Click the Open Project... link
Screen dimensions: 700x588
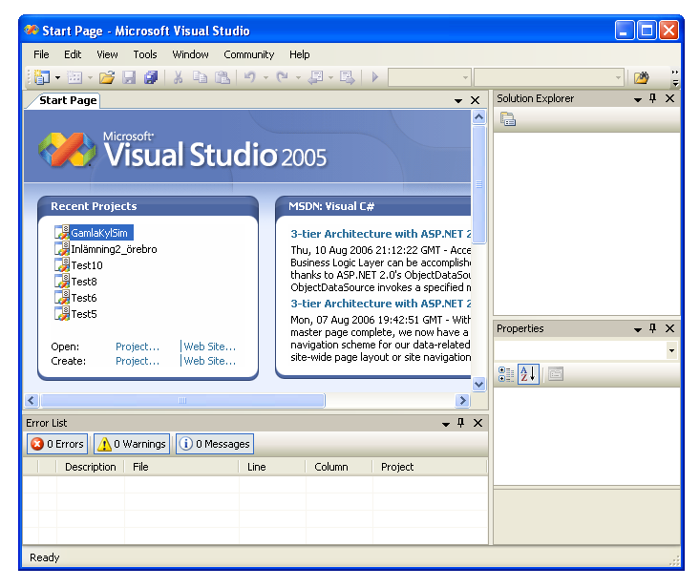[x=138, y=346]
